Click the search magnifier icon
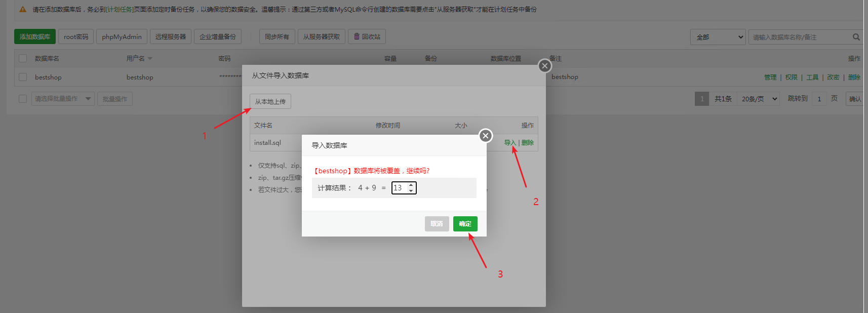The width and height of the screenshot is (868, 313). pos(856,37)
